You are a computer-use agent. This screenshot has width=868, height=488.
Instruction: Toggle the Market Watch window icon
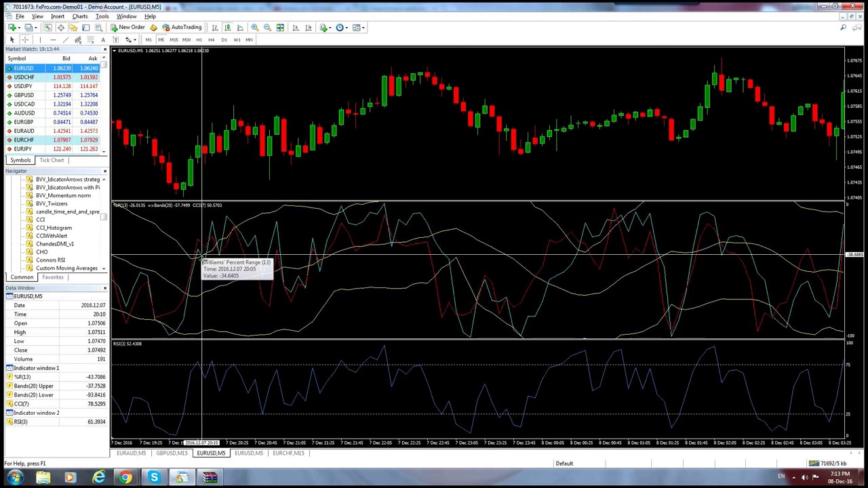click(48, 28)
